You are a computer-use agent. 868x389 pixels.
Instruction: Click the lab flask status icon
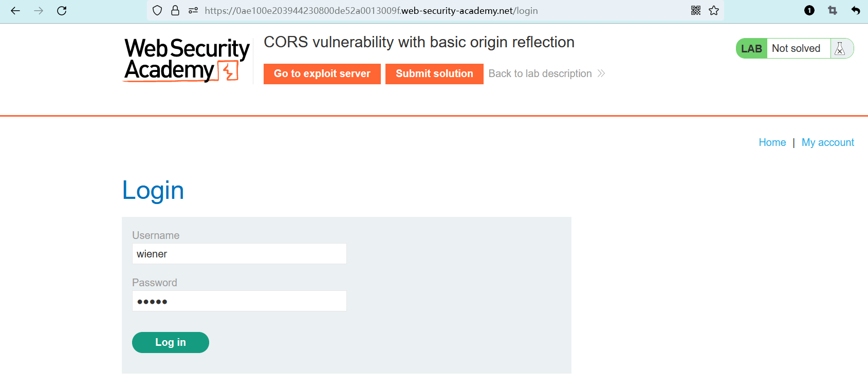[x=840, y=49]
